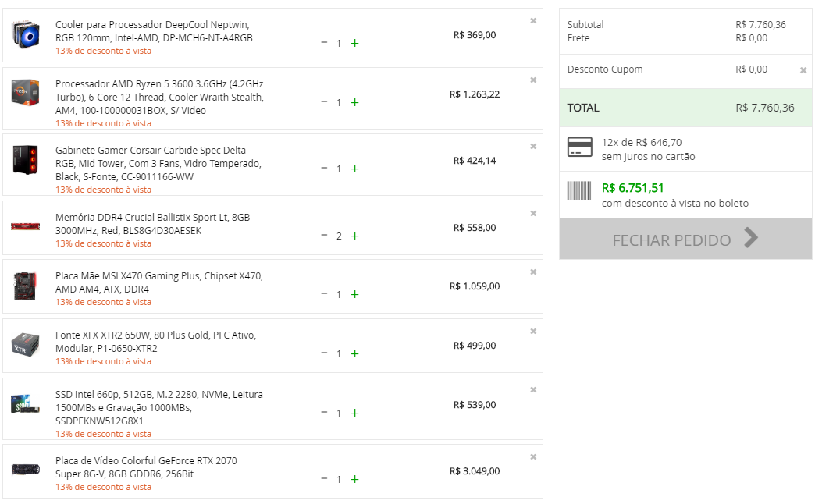Open Placa Mãe MSI X470 title
The image size is (815, 504).
coord(159,282)
